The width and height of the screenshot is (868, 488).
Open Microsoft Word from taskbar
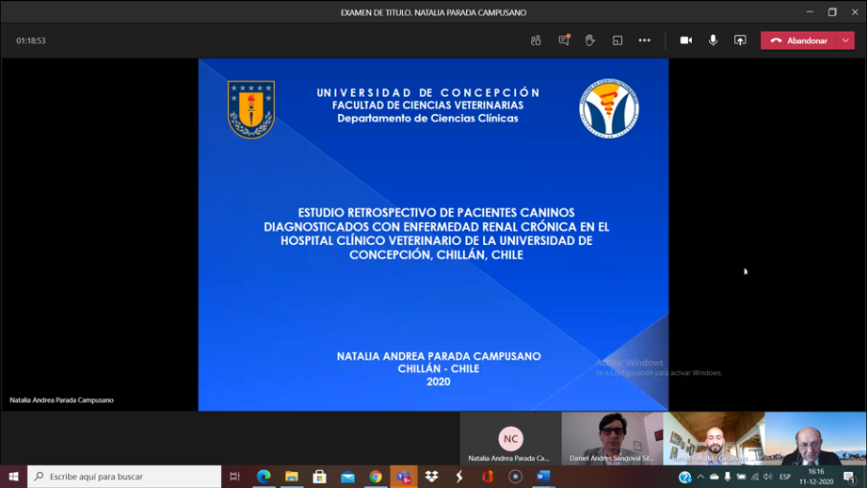click(x=543, y=477)
